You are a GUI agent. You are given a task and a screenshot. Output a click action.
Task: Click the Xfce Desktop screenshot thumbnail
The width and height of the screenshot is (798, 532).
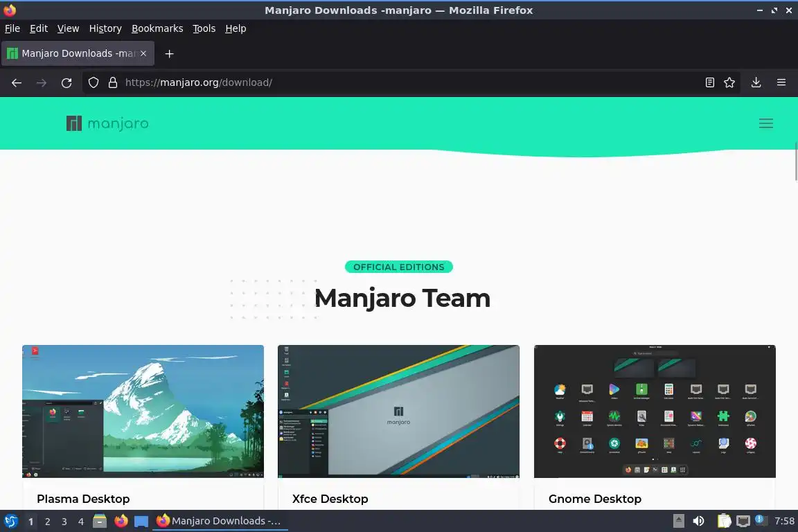(x=398, y=411)
